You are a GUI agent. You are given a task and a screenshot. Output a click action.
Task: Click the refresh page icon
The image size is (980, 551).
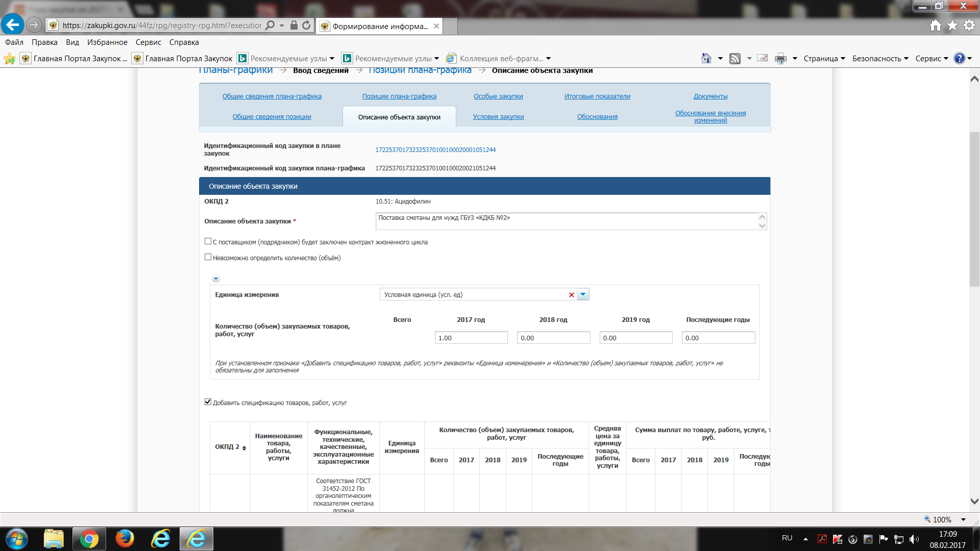pyautogui.click(x=306, y=25)
